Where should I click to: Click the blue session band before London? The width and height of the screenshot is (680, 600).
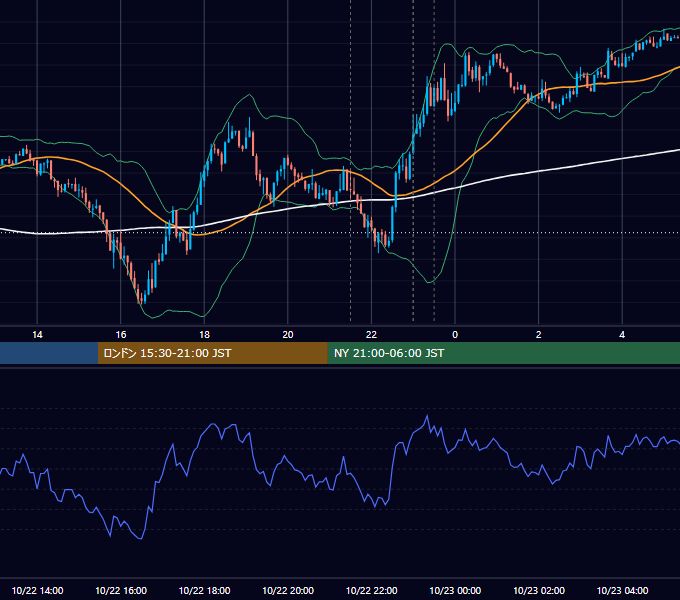point(49,353)
